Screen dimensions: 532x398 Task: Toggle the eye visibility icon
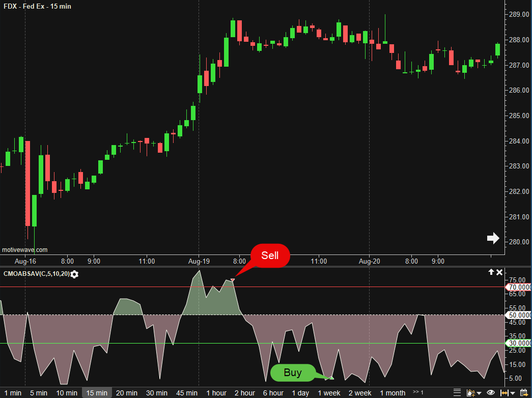[x=491, y=392]
